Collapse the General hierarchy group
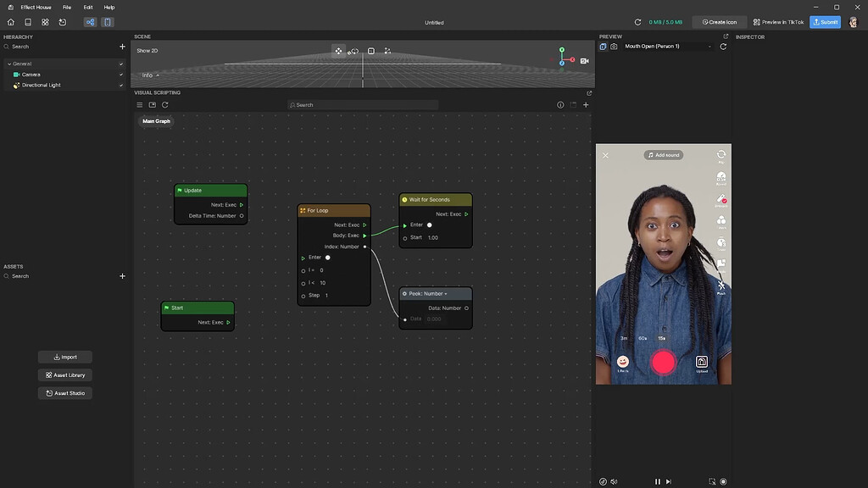This screenshot has width=868, height=488. 8,64
